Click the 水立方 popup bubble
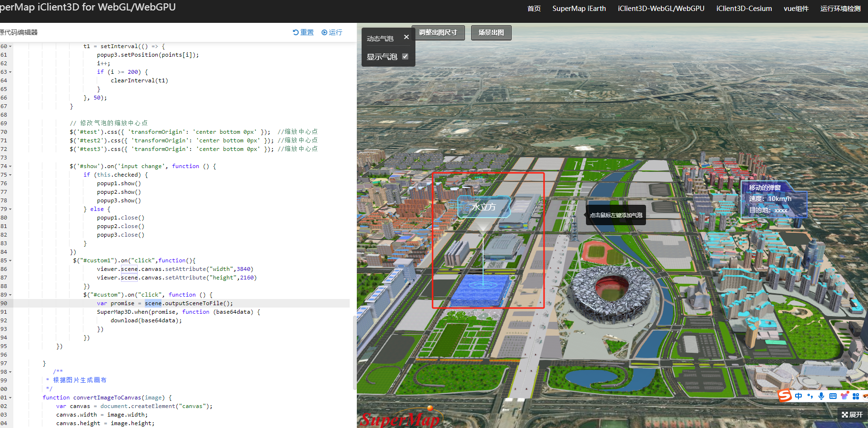 484,207
